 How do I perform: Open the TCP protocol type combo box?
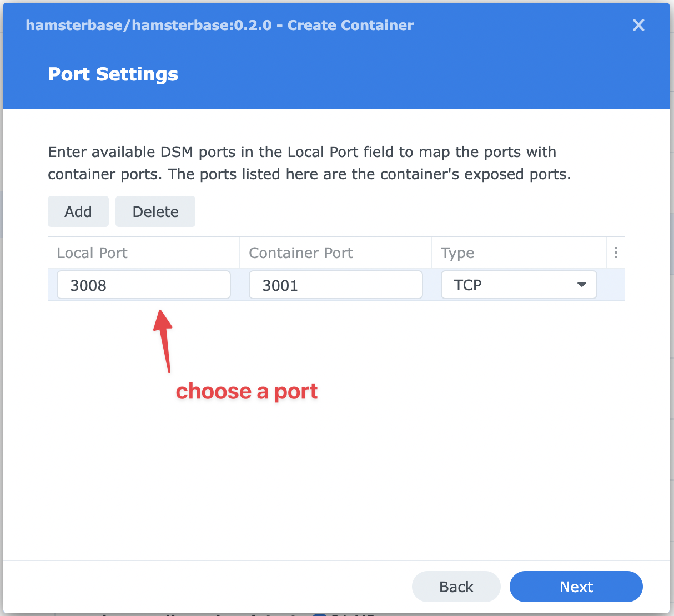pyautogui.click(x=511, y=285)
